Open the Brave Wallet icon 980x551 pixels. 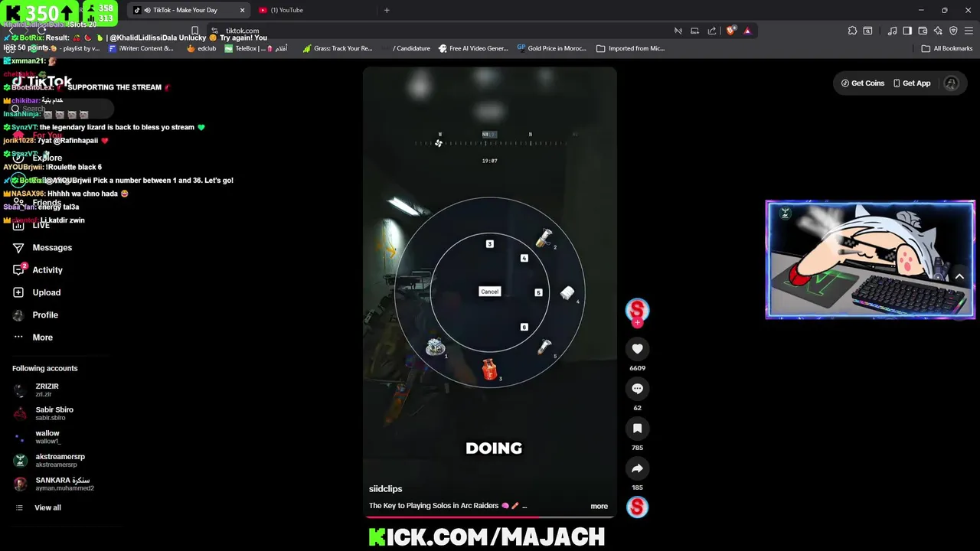click(923, 31)
